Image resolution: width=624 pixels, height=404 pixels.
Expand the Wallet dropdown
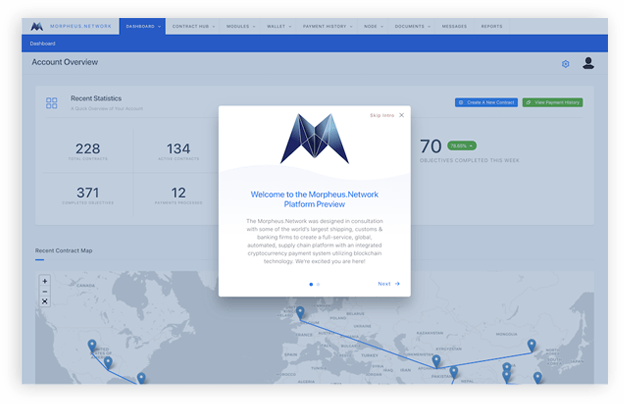point(279,26)
